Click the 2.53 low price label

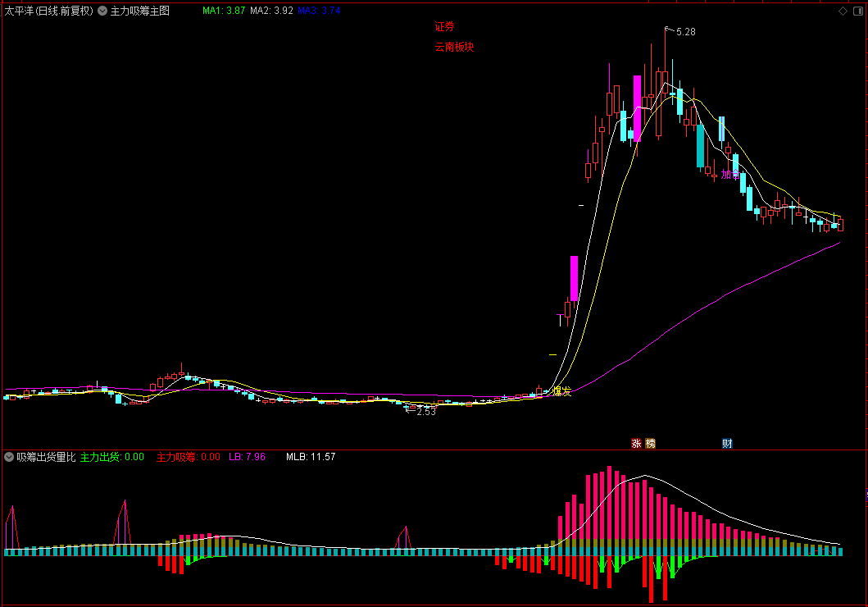(x=425, y=412)
